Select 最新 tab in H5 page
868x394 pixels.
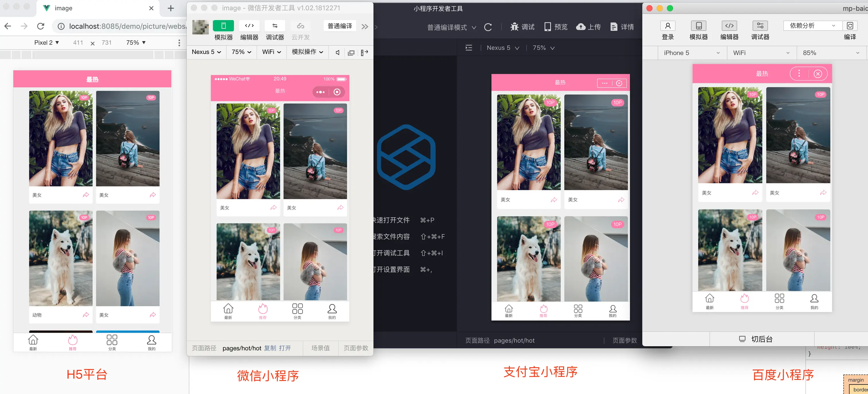[33, 343]
